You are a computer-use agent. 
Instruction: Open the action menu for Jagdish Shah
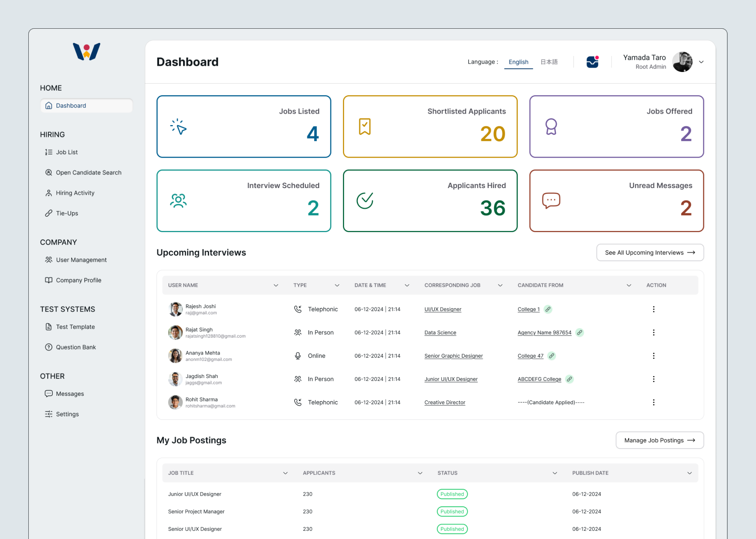click(654, 379)
